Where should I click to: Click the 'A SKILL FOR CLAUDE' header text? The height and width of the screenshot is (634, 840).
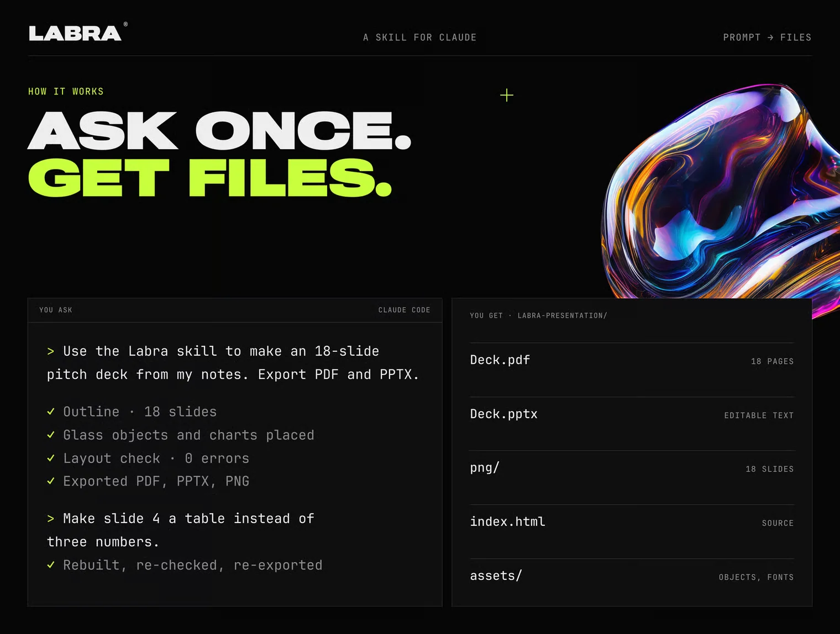[x=420, y=38]
